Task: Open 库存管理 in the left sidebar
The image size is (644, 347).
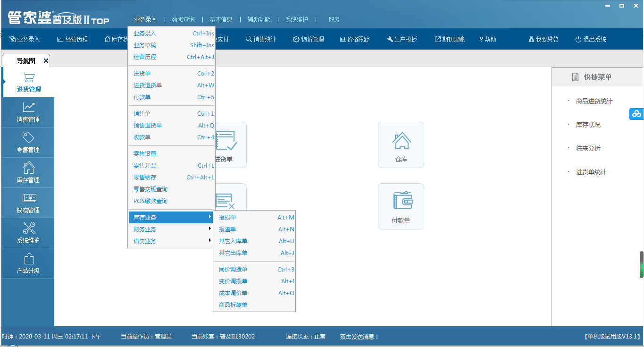Action: [28, 173]
